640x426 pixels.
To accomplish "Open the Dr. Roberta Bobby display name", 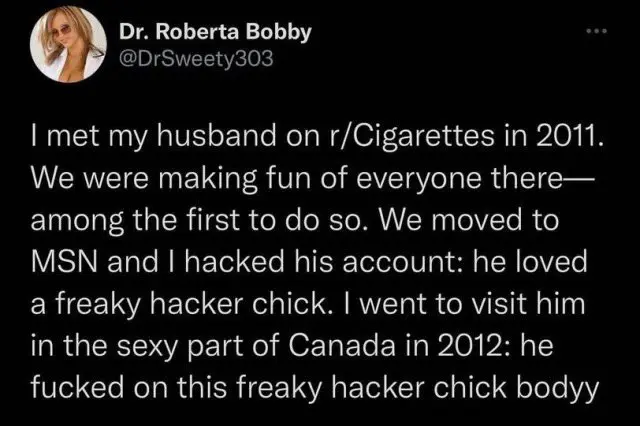I will [x=215, y=31].
